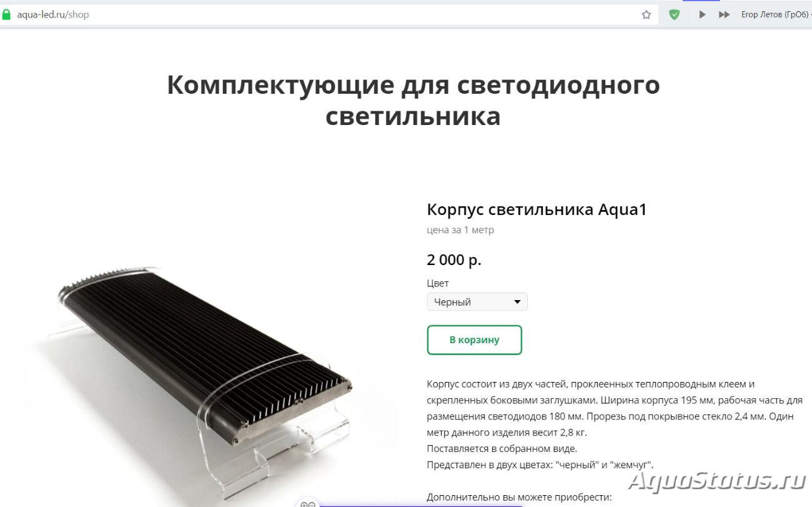Click the 2 000 р. price label
Screen dimensions: 812x507
(x=454, y=260)
